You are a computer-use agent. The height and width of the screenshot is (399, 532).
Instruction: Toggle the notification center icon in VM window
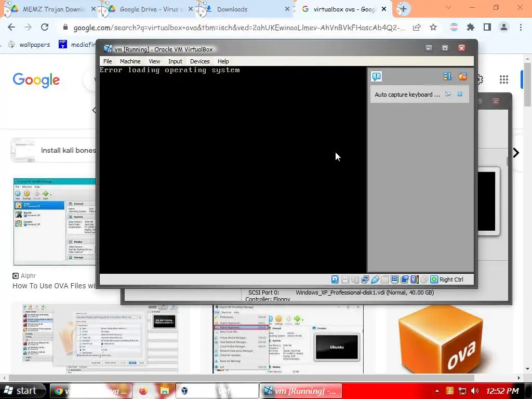(376, 76)
